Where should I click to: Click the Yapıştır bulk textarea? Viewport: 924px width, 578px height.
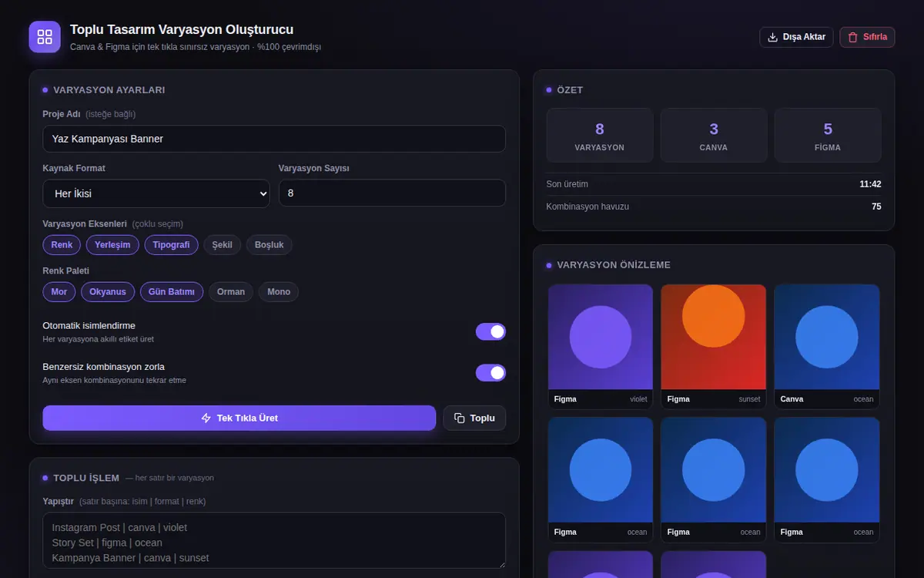274,541
